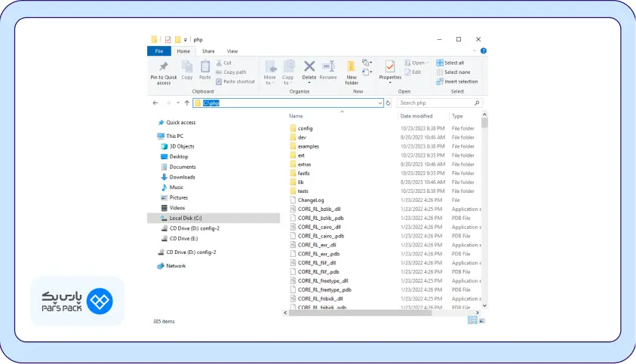Screen dimensions: 636x364
Task: Click Paste shortcut in the ribbon
Action: tap(235, 81)
